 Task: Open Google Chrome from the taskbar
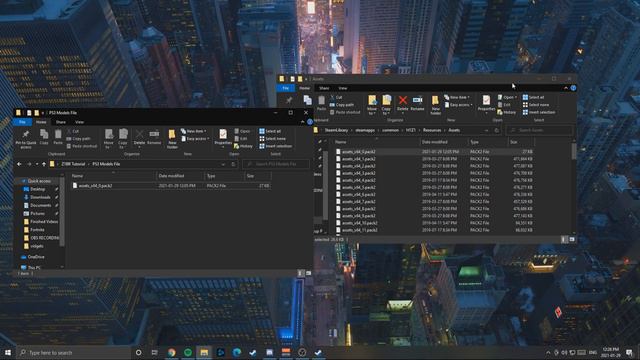click(x=171, y=352)
